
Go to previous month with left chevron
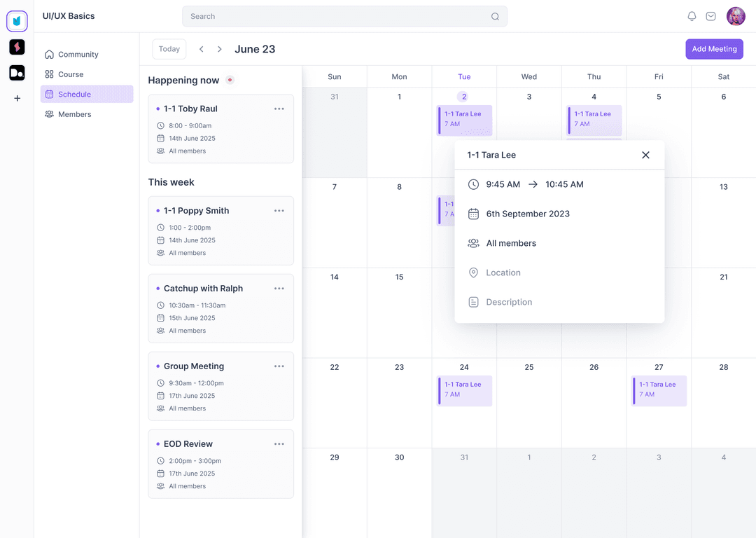(201, 49)
